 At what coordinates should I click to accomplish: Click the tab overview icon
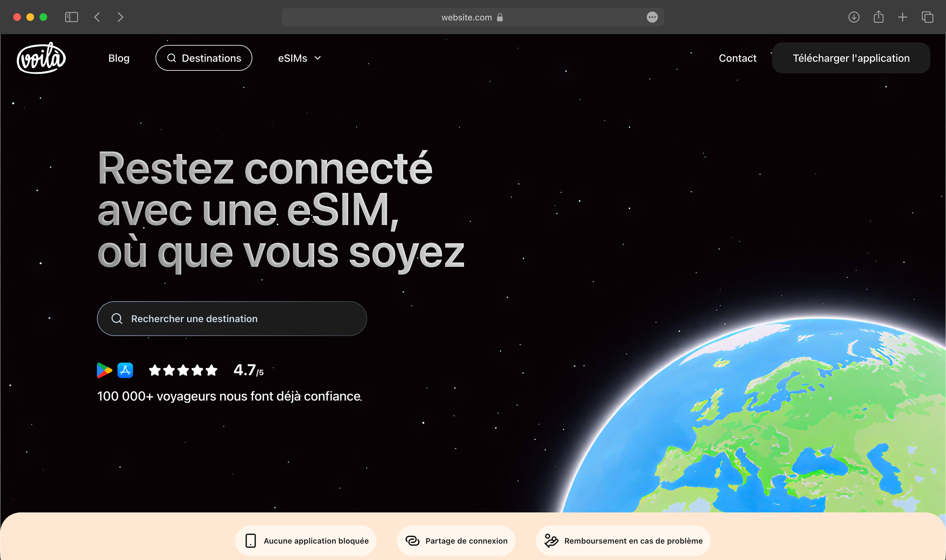click(x=927, y=17)
